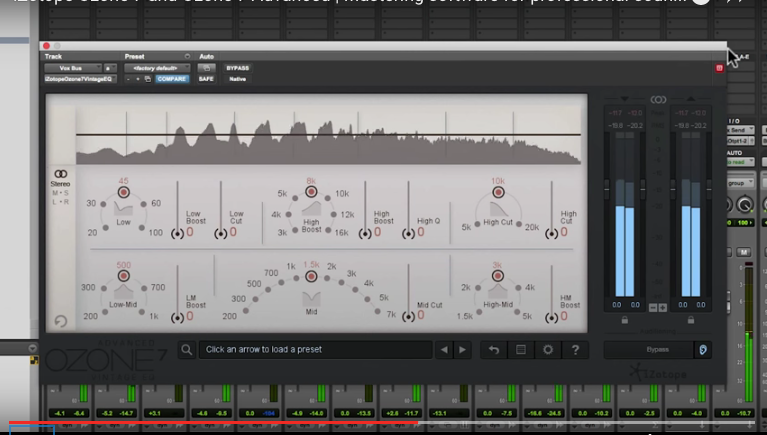Viewport: 767px width, 435px height.
Task: Click the ear audition icon beside Bypass
Action: pos(703,349)
